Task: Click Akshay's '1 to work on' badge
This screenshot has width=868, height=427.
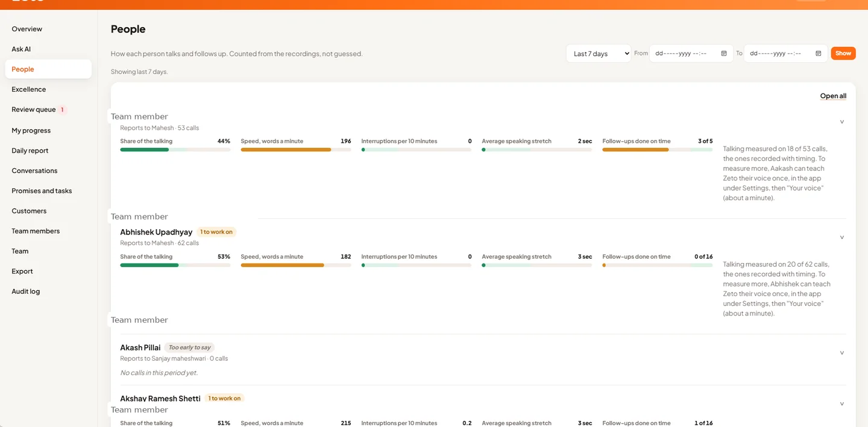Action: [x=224, y=399]
